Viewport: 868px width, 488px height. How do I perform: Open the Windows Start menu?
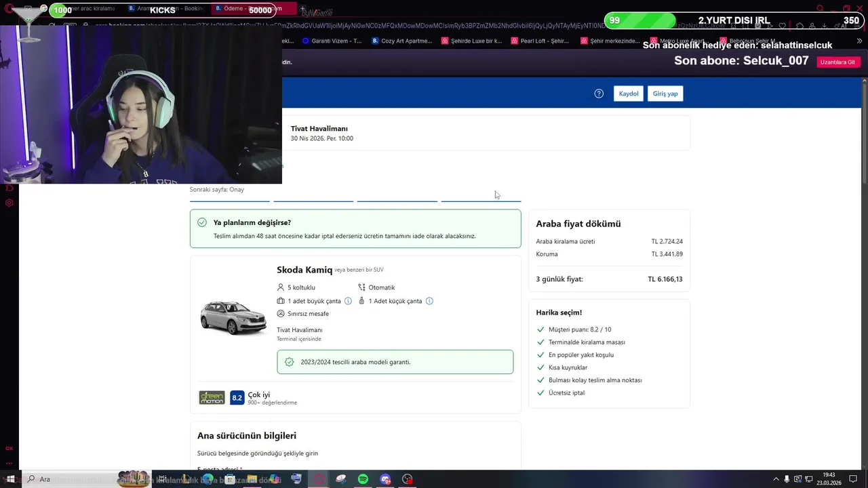(x=10, y=479)
